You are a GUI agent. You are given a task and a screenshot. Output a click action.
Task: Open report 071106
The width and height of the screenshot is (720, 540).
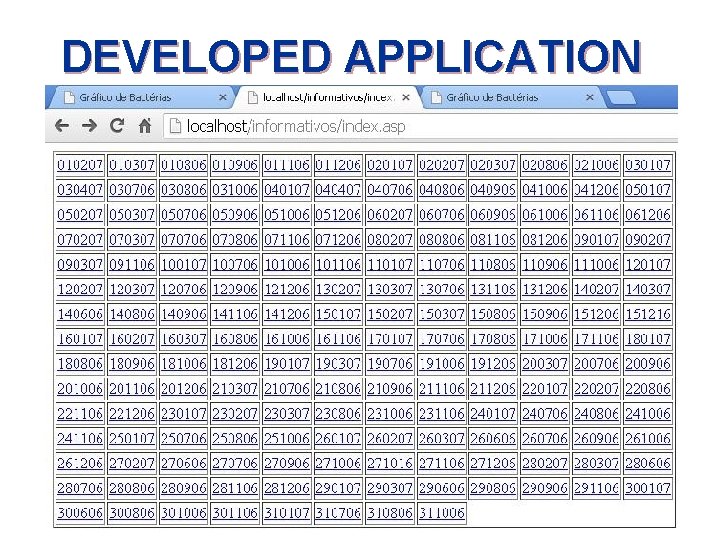click(287, 239)
